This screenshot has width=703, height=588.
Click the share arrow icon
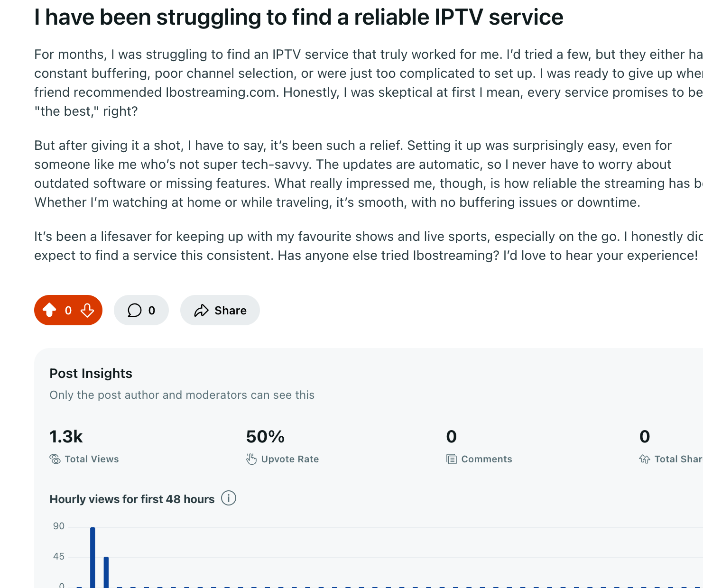pyautogui.click(x=202, y=311)
